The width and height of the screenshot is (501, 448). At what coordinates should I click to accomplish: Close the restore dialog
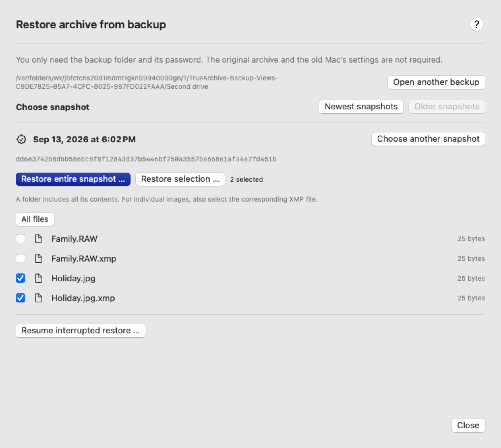[x=468, y=426]
